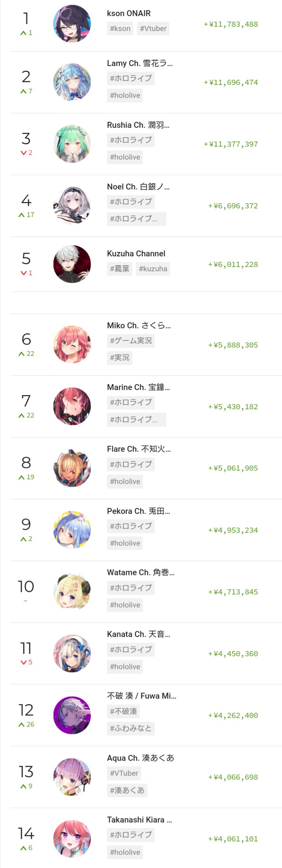The image size is (282, 868).
Task: Open Kanata Ch. channel title link
Action: tap(139, 634)
